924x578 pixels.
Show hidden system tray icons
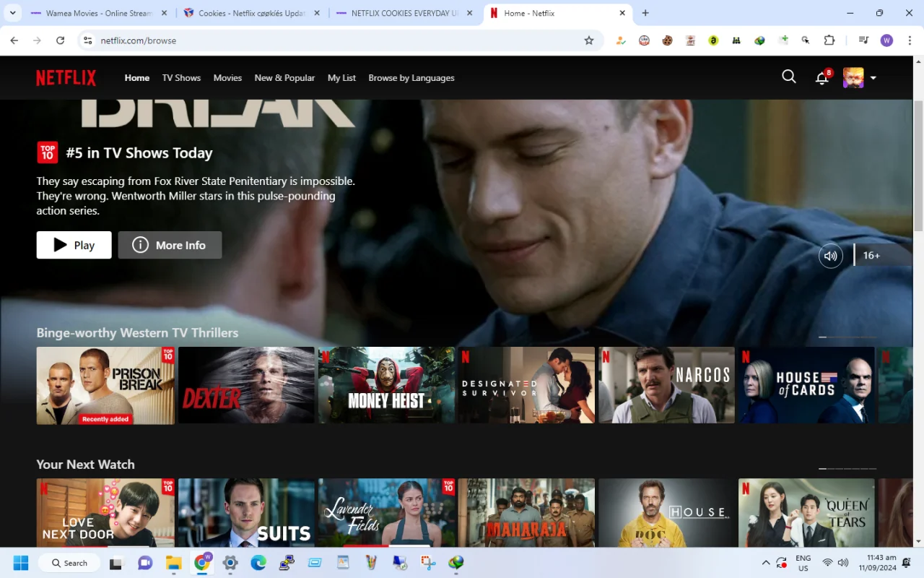pyautogui.click(x=766, y=563)
